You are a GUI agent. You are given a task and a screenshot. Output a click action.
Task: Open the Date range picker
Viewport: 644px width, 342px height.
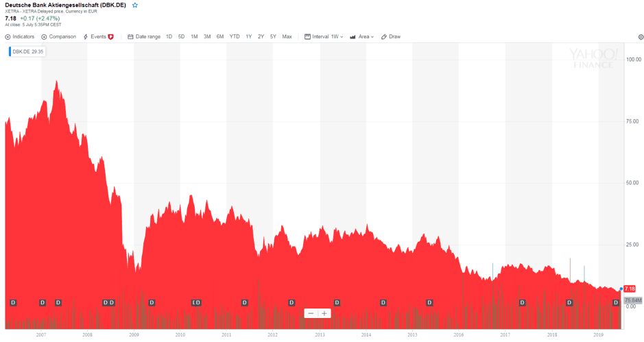pos(144,36)
